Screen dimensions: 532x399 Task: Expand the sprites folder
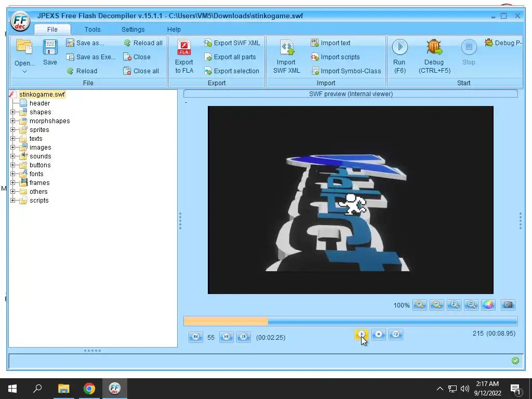click(13, 129)
